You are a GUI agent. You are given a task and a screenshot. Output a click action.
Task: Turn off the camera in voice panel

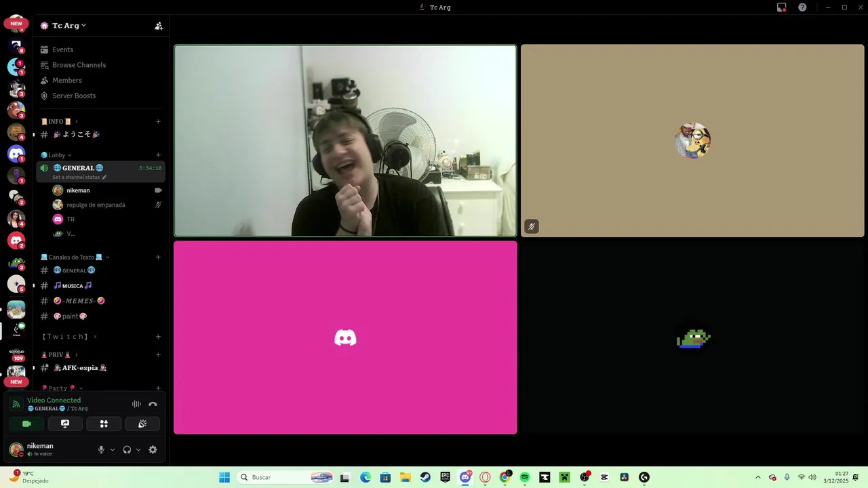pos(26,424)
